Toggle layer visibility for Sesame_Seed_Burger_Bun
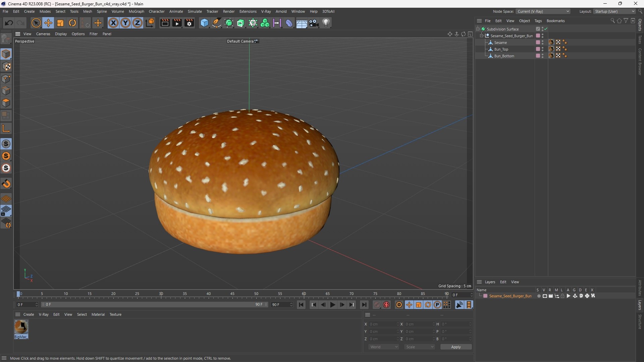 tap(545, 296)
